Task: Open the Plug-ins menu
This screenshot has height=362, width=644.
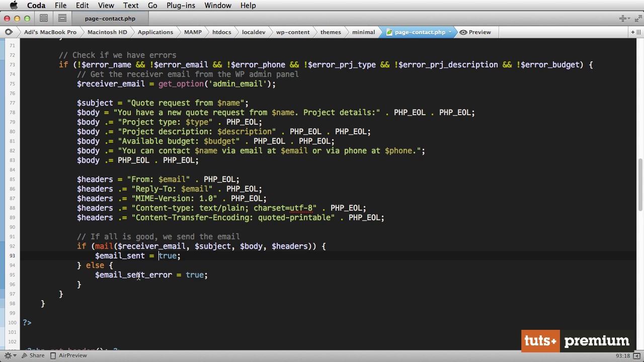Action: (181, 6)
